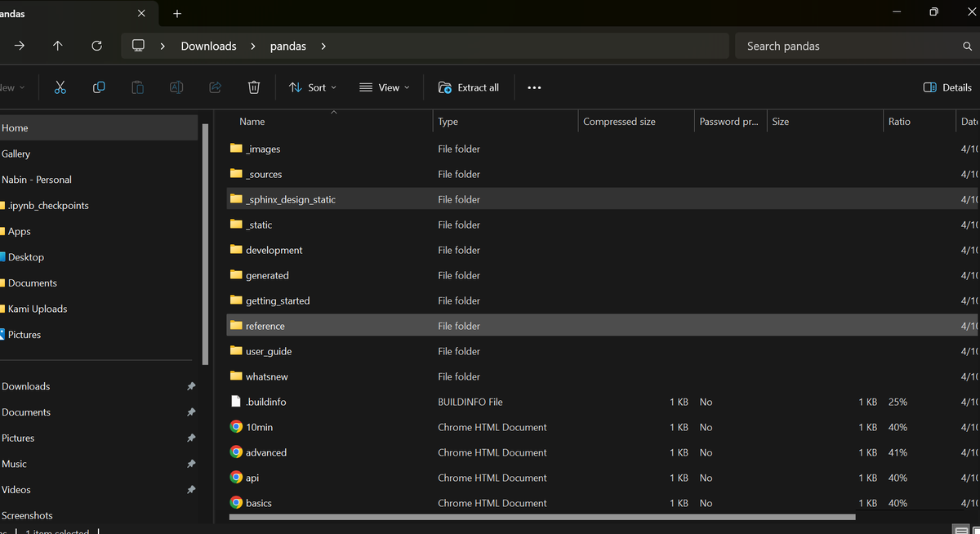Select the _sphinx_design_static folder
980x534 pixels.
coord(603,199)
